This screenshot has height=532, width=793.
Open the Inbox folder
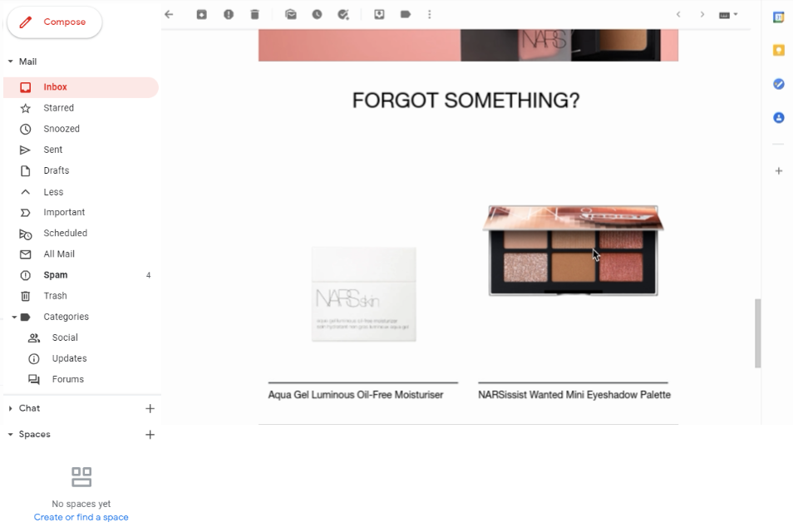coord(81,87)
